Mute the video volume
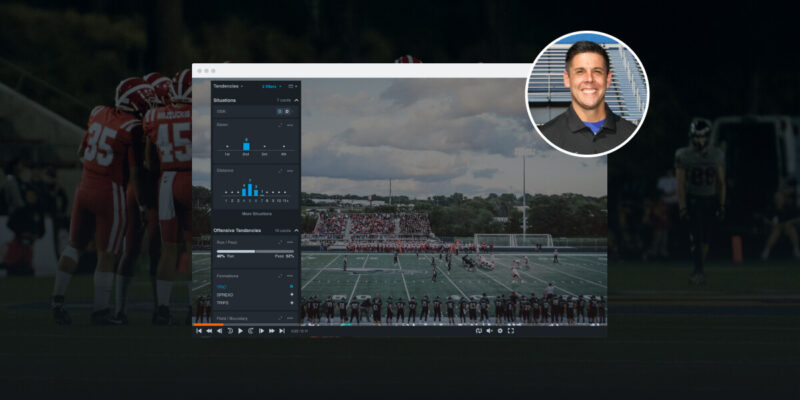Image resolution: width=800 pixels, height=400 pixels. click(x=488, y=330)
